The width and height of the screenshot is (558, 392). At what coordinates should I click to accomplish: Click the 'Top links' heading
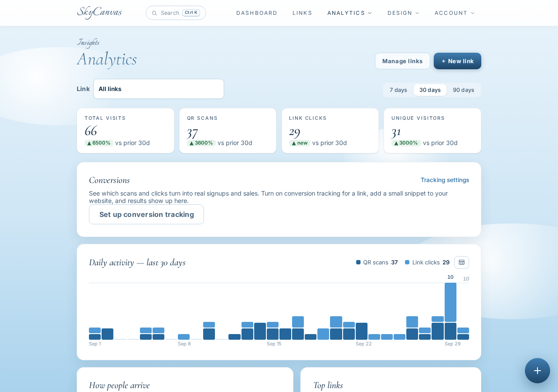tap(328, 385)
